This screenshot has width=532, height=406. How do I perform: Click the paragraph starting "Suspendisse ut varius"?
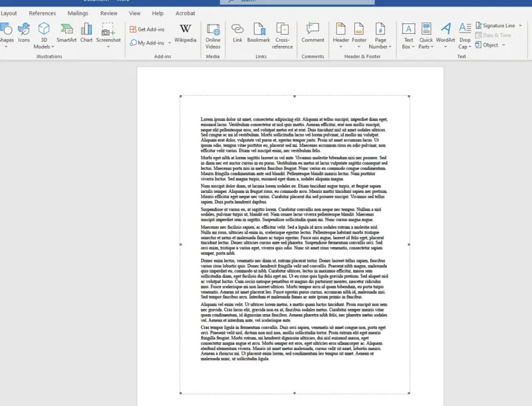[x=291, y=214]
